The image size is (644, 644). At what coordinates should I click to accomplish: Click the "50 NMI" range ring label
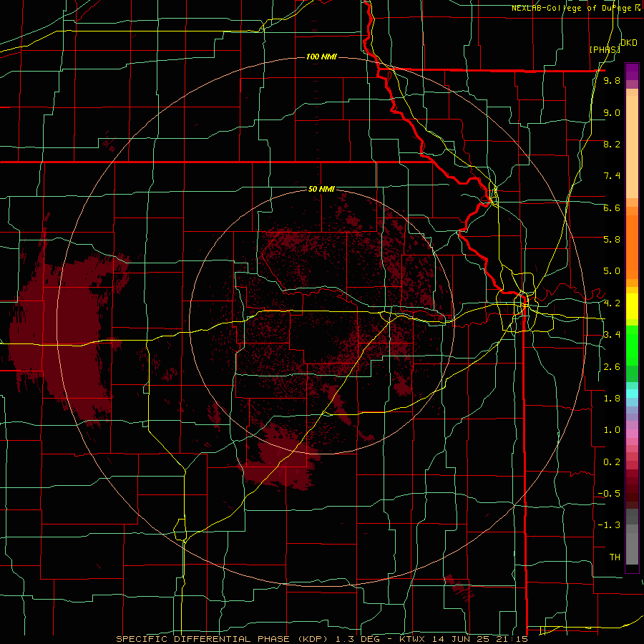[321, 190]
